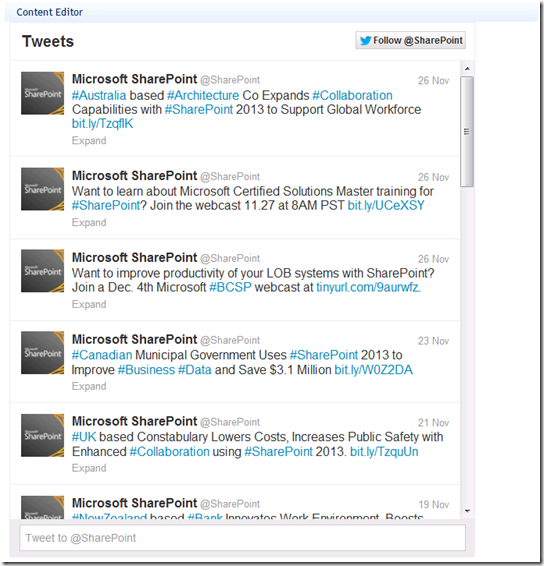Click the @SharePoint handle on the #Australia tweet

pyautogui.click(x=230, y=80)
